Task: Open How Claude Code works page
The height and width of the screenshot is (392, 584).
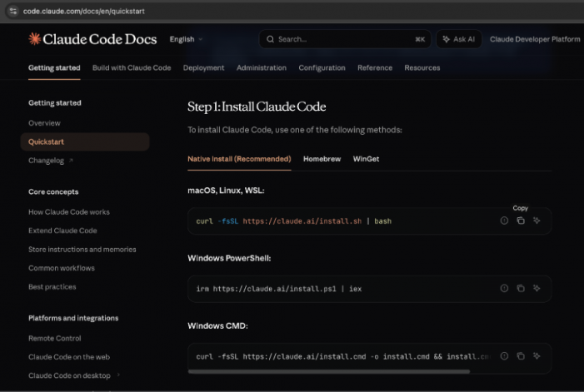Action: [x=69, y=212]
